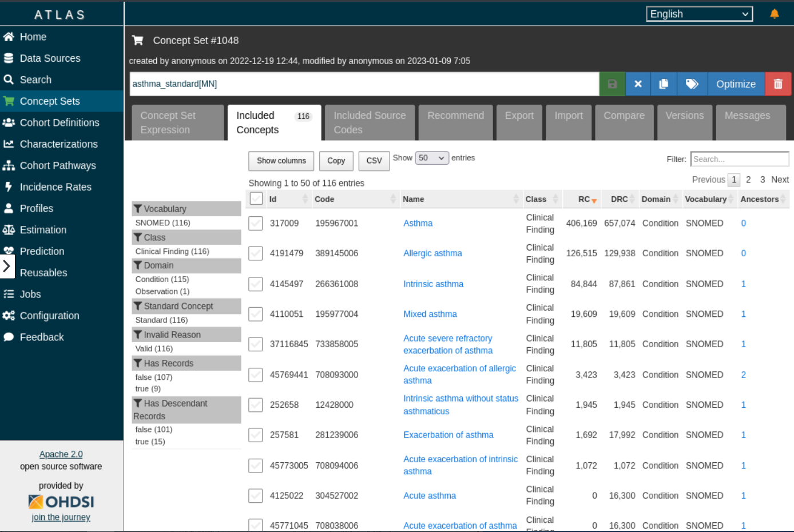Click the tags icon button

click(692, 84)
